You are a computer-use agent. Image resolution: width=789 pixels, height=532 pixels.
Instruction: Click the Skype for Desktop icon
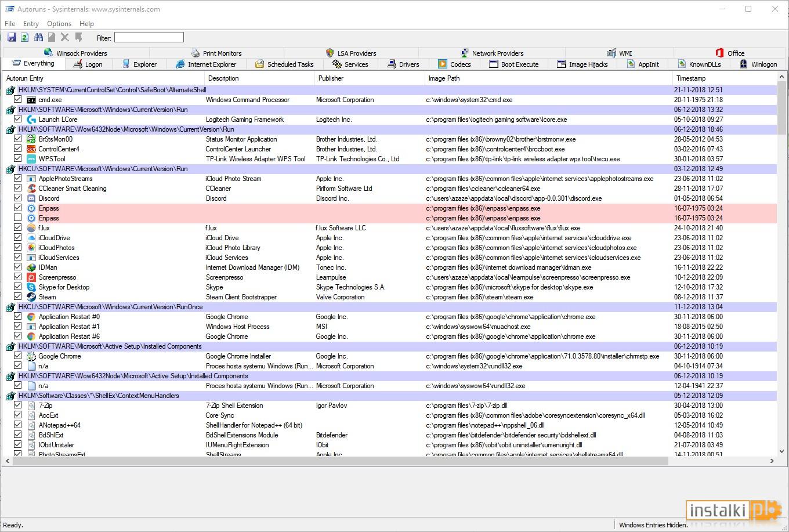31,287
